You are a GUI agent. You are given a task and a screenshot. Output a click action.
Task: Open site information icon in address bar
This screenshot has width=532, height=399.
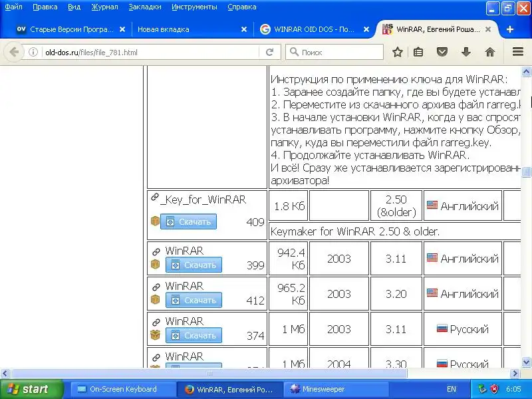(x=33, y=53)
